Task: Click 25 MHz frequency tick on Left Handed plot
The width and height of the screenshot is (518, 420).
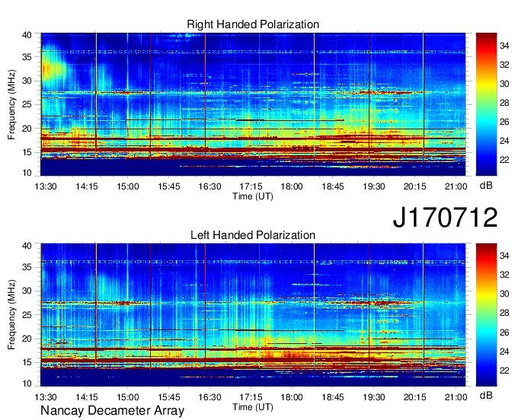Action: point(27,315)
